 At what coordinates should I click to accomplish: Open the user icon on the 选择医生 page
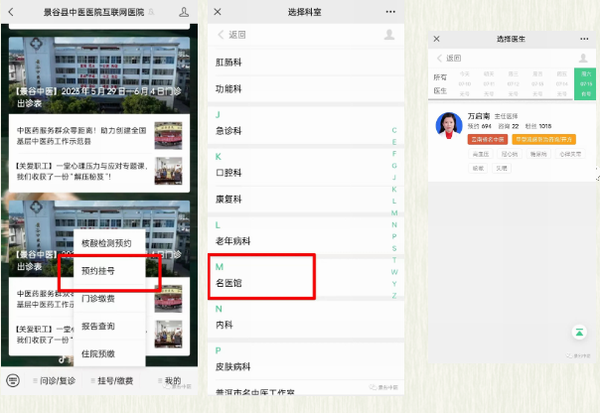click(x=583, y=58)
